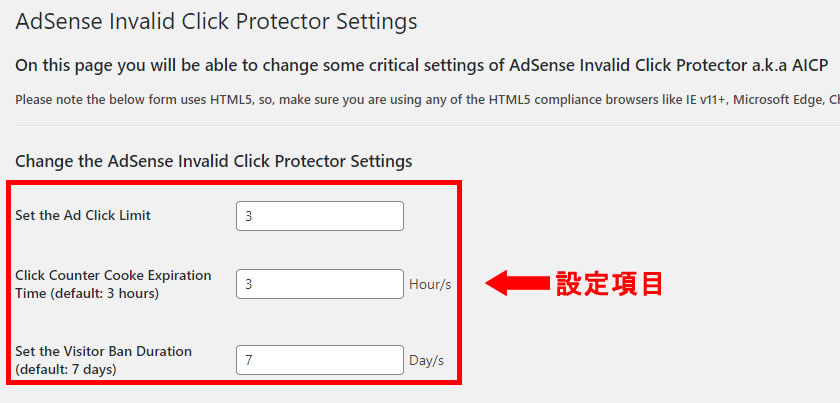This screenshot has width=840, height=403.
Task: Click the Ad Click Limit input field
Action: pyautogui.click(x=319, y=216)
